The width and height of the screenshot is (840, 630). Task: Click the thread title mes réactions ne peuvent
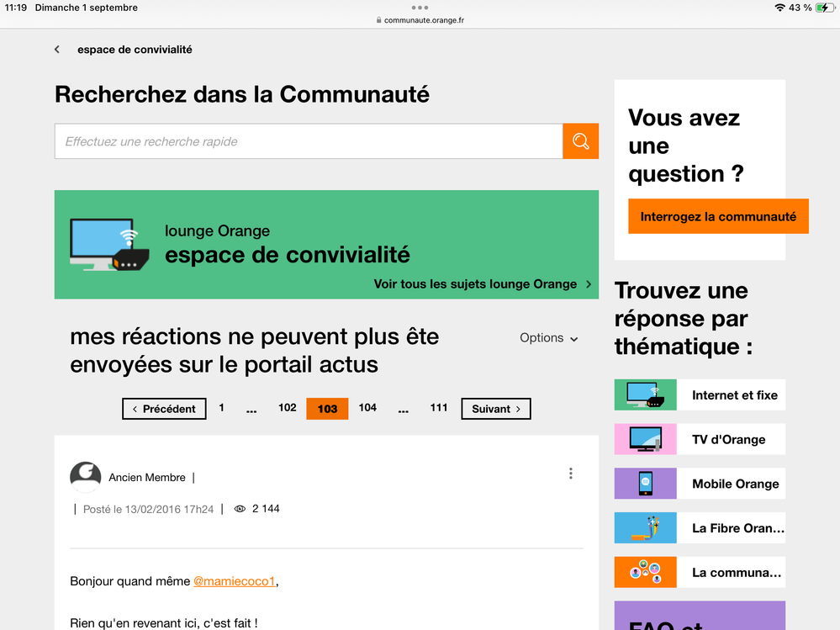pos(255,351)
